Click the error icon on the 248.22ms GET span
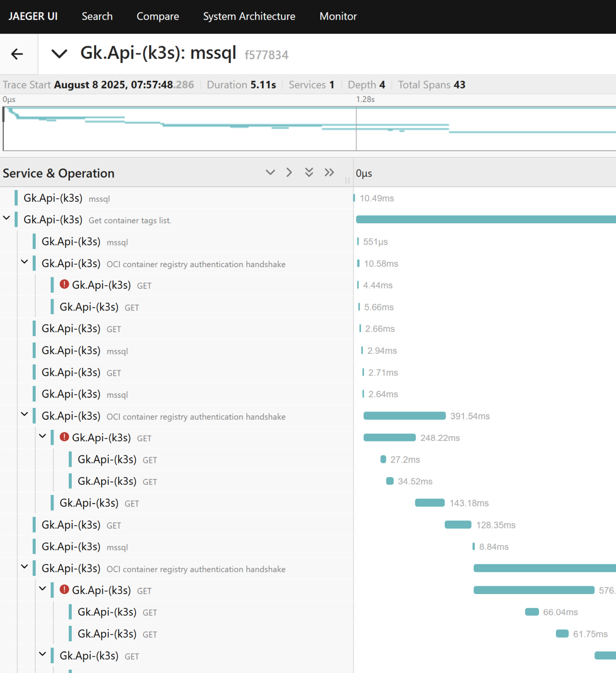Viewport: 616px width, 673px height. pyautogui.click(x=64, y=437)
